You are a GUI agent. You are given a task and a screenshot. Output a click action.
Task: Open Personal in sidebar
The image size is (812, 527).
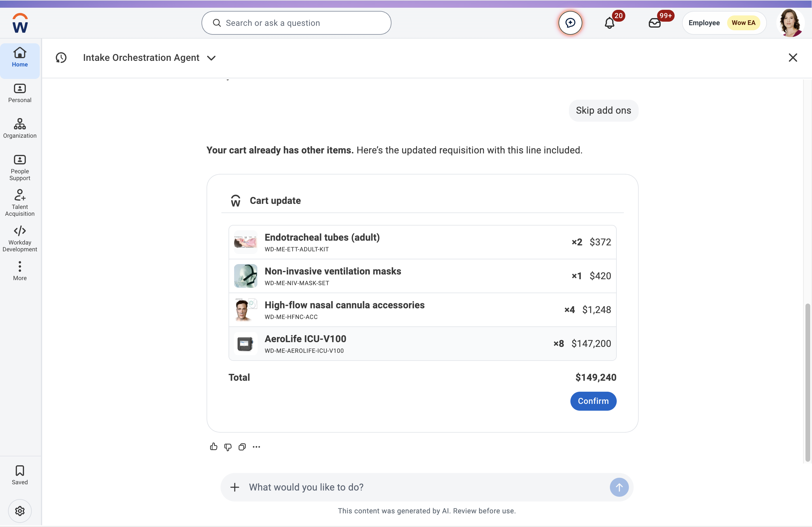pos(20,93)
